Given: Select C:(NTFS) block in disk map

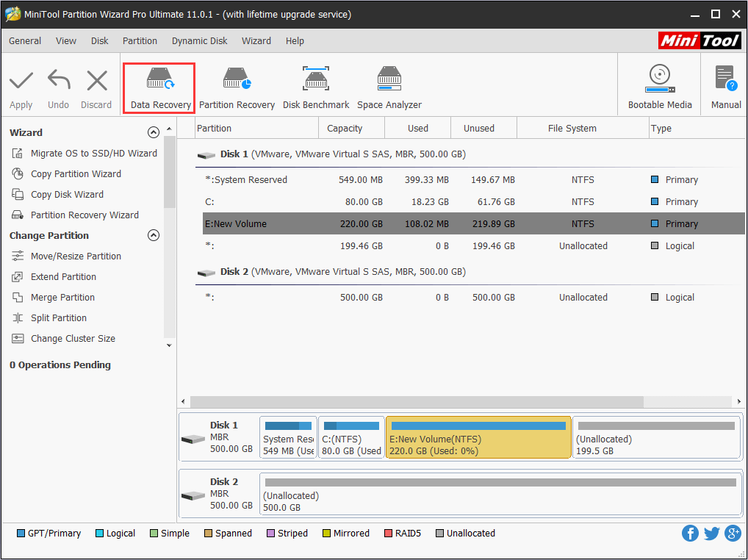Looking at the screenshot, I should (351, 437).
